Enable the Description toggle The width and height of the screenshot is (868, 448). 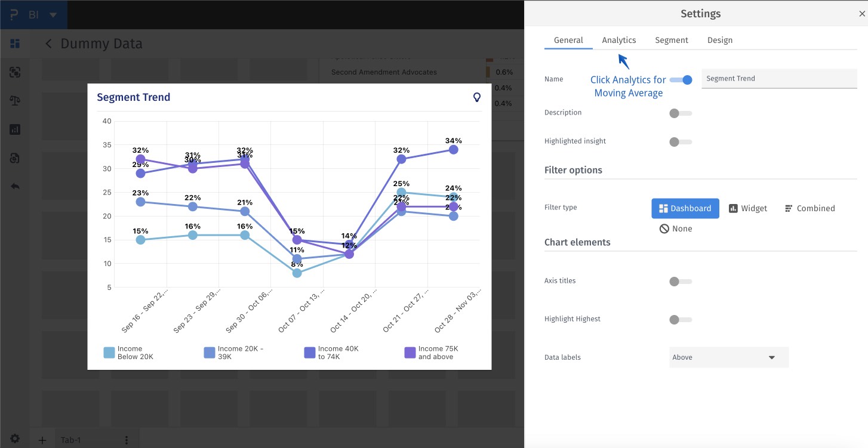click(681, 113)
